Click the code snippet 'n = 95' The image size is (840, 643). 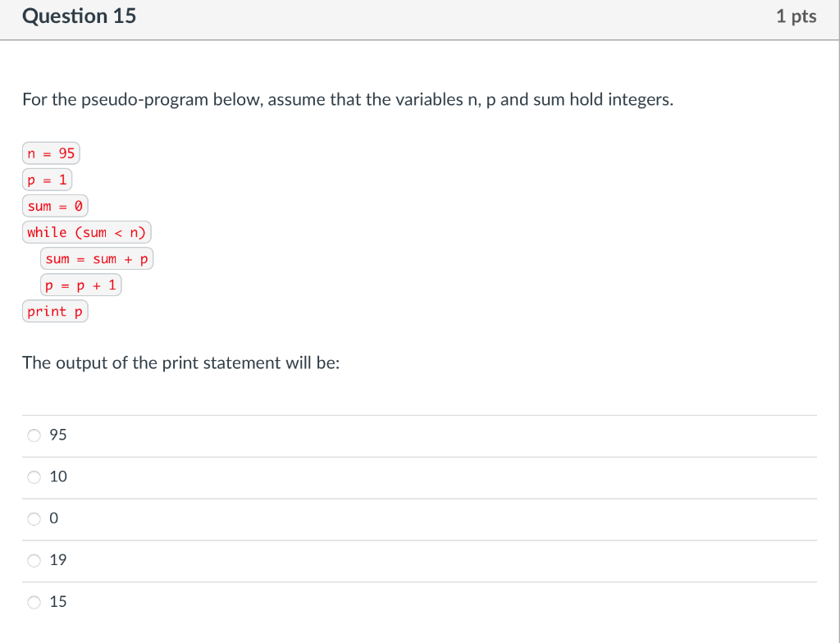(x=50, y=153)
